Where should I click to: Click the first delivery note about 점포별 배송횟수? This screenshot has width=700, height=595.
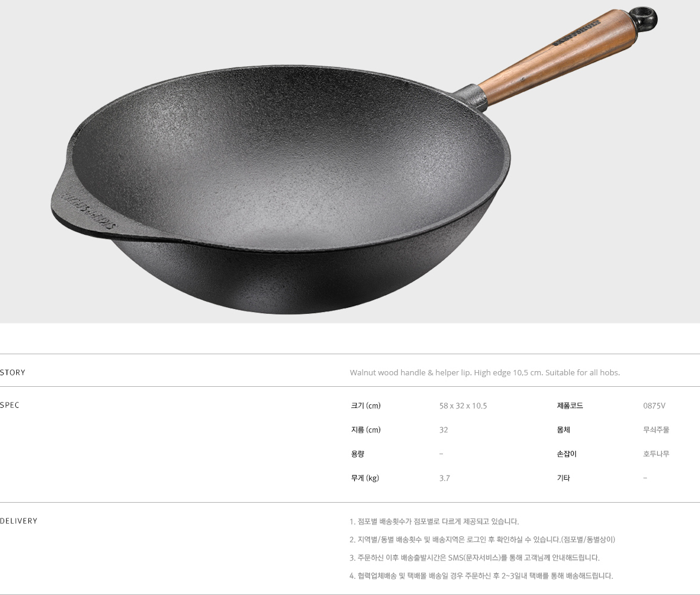(434, 521)
